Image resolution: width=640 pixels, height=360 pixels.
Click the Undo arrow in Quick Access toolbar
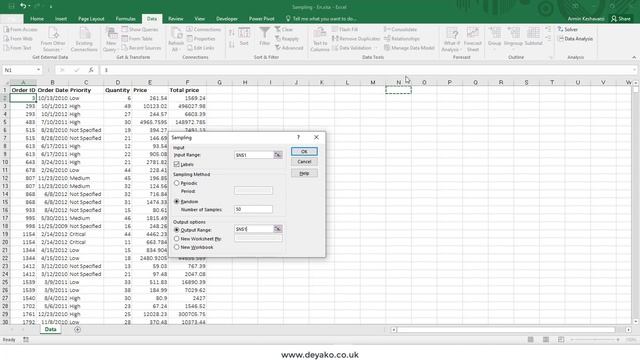(23, 6)
